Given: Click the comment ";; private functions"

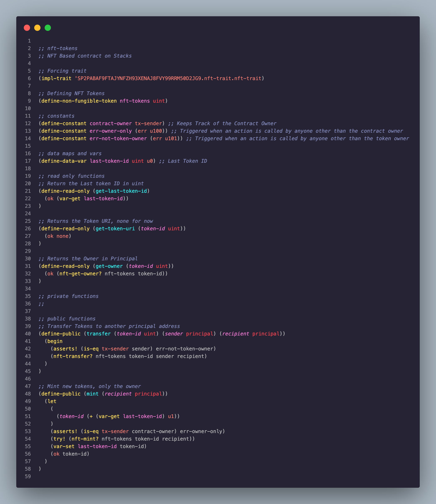Looking at the screenshot, I should 68,296.
